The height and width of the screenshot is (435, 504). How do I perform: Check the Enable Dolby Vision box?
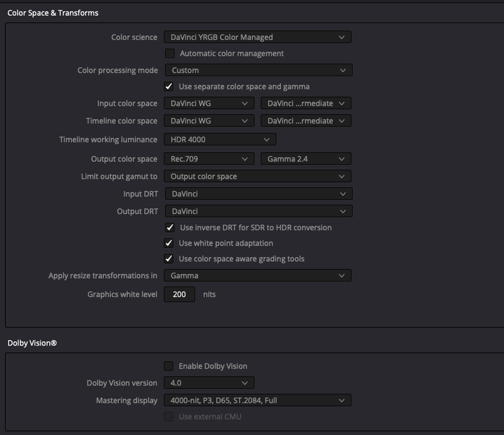pyautogui.click(x=169, y=366)
